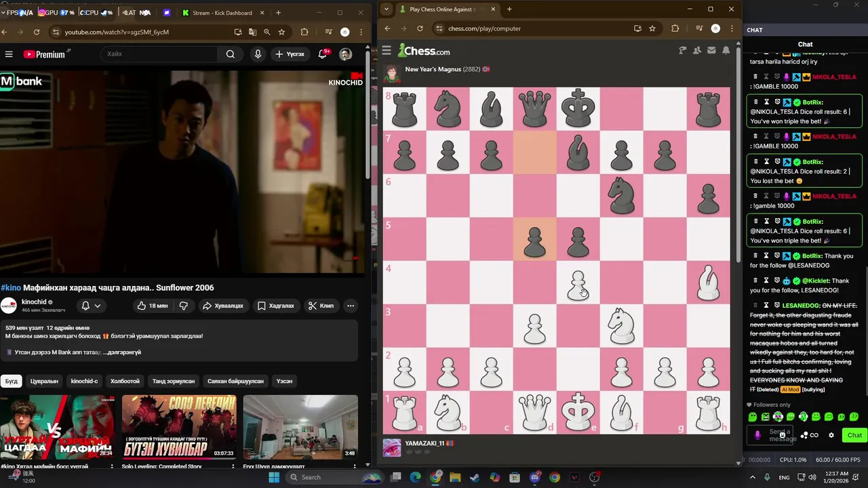
Task: Click the Windows Start button
Action: (274, 477)
